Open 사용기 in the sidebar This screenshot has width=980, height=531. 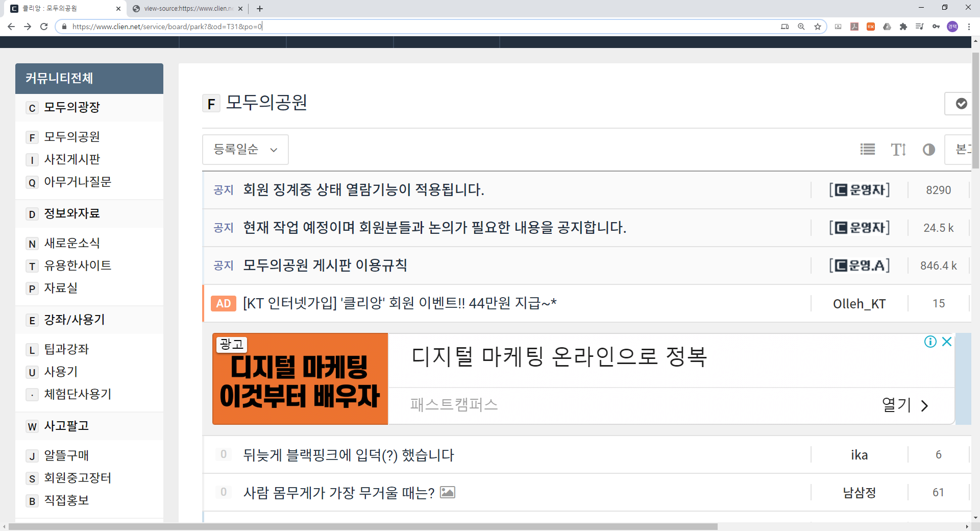61,372
